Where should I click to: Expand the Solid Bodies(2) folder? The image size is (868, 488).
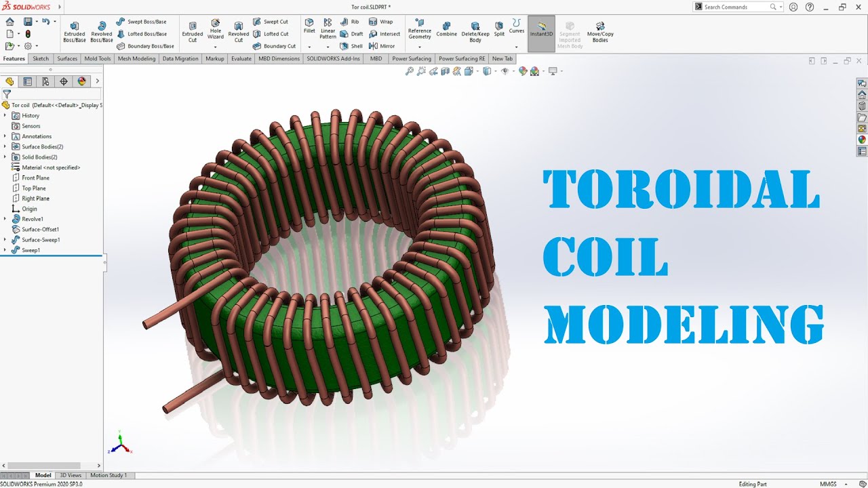(x=5, y=157)
